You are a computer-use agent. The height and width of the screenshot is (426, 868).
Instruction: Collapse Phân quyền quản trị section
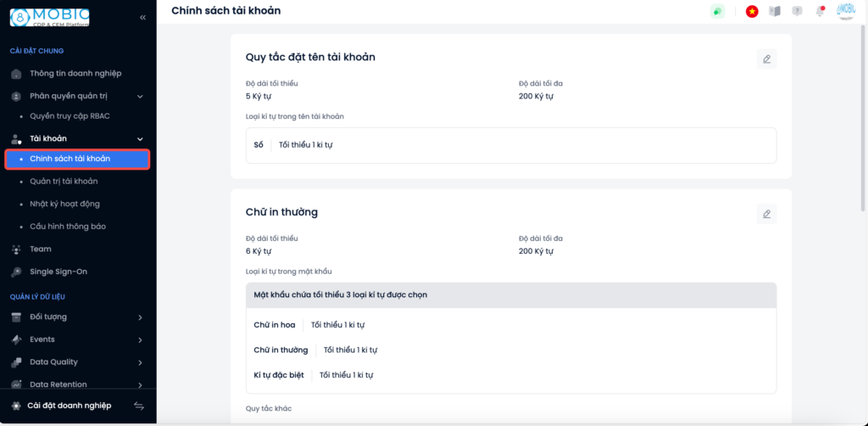coord(140,97)
